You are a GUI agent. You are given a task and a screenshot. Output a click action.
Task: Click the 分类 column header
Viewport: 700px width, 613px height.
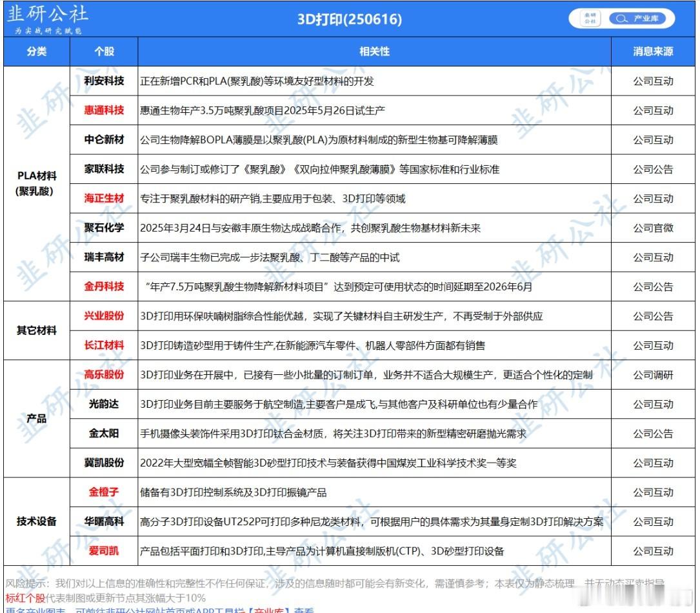coord(37,52)
